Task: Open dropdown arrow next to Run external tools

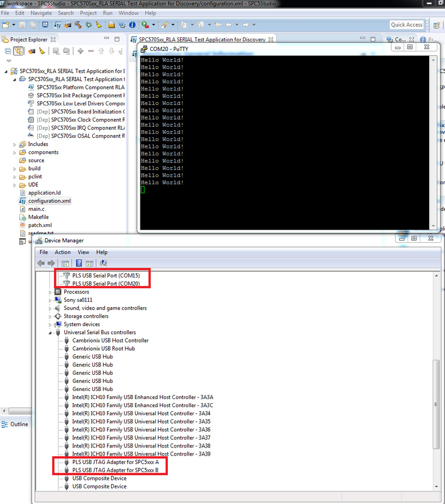Action: point(154,25)
